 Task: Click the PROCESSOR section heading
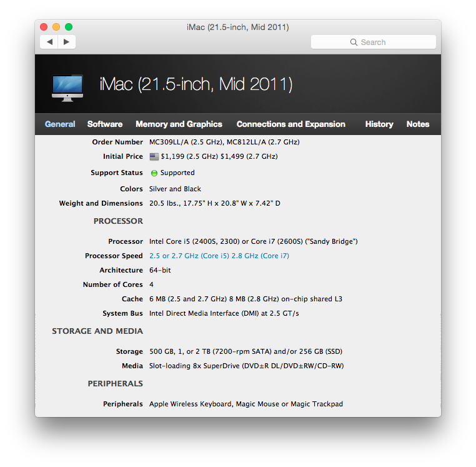(118, 221)
